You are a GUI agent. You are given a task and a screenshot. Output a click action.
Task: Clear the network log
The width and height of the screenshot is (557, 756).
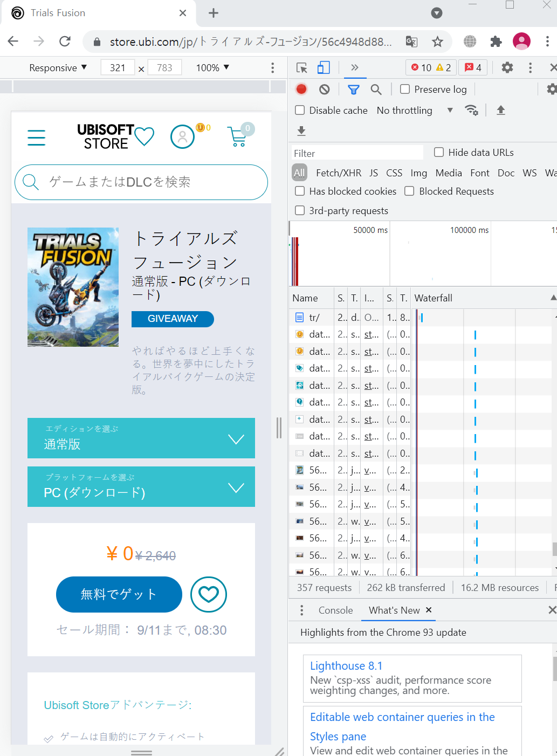[325, 90]
